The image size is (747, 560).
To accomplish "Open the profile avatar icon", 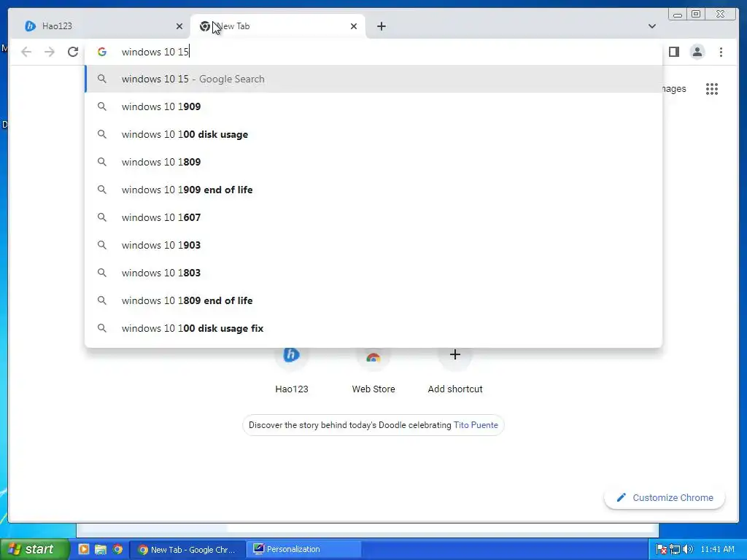I will [x=697, y=52].
